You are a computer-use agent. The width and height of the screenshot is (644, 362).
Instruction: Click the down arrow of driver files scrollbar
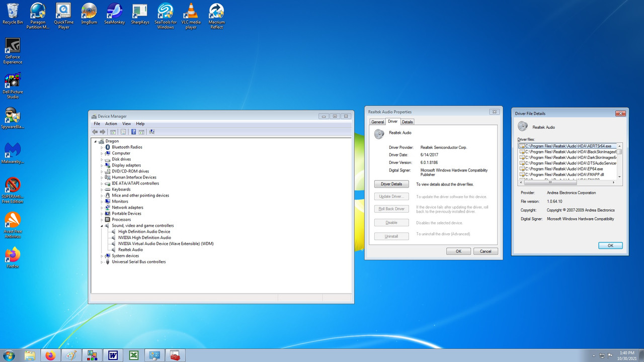click(x=620, y=177)
